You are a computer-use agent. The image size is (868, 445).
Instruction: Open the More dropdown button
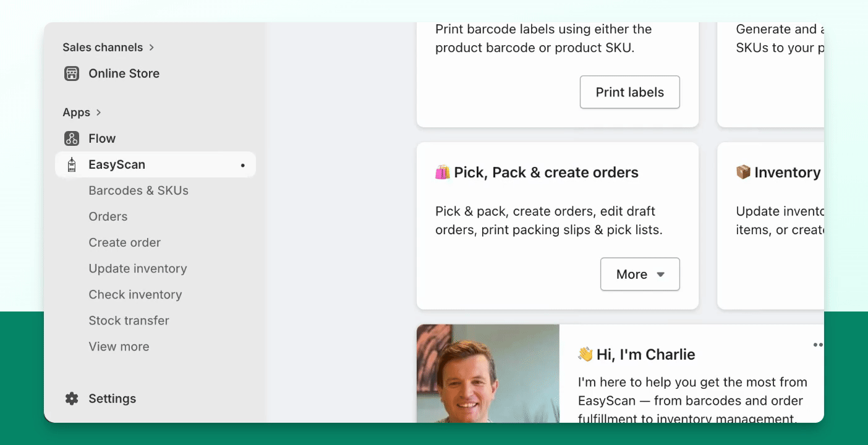click(640, 274)
